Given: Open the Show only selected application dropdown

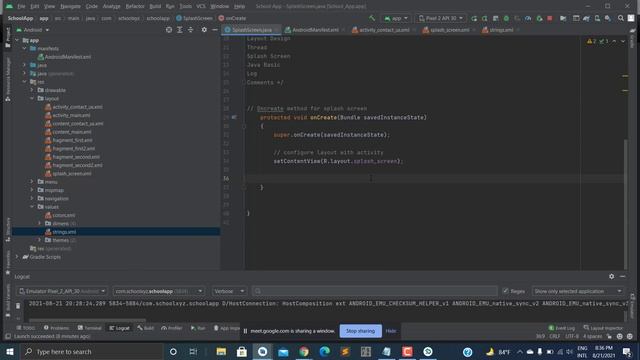Looking at the screenshot, I should pyautogui.click(x=578, y=291).
